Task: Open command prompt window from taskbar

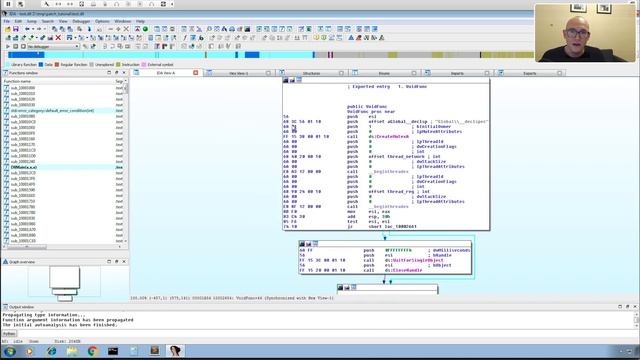Action: [x=113, y=351]
